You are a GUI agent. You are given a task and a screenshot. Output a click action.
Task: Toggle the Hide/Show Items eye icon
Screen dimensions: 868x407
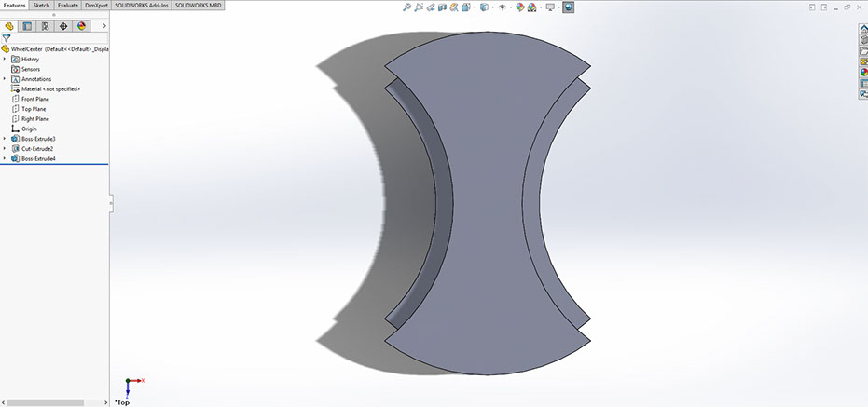pos(502,7)
